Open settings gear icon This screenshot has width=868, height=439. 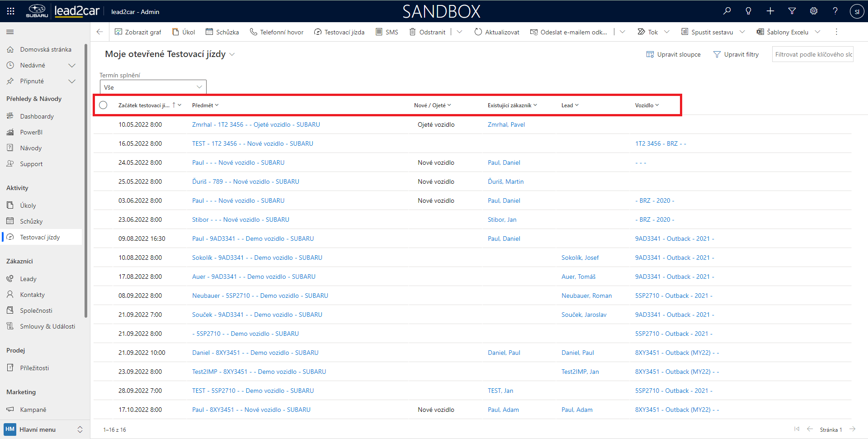click(x=814, y=11)
